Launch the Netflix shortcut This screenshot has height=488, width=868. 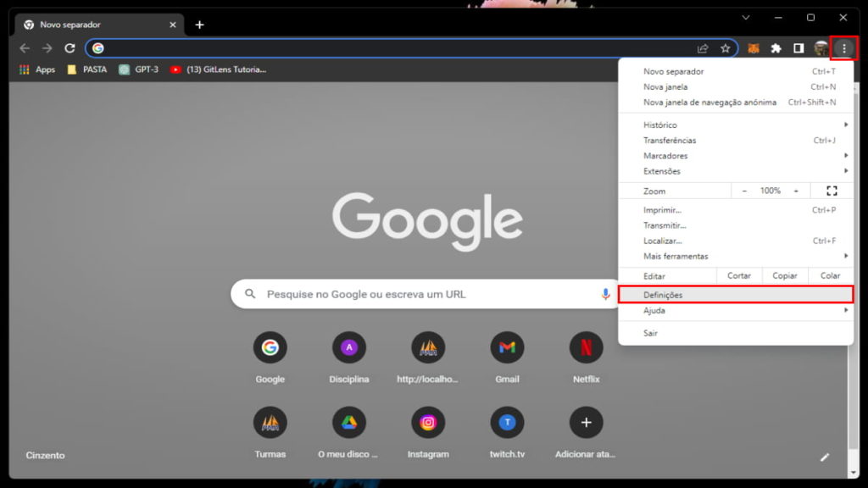(585, 347)
